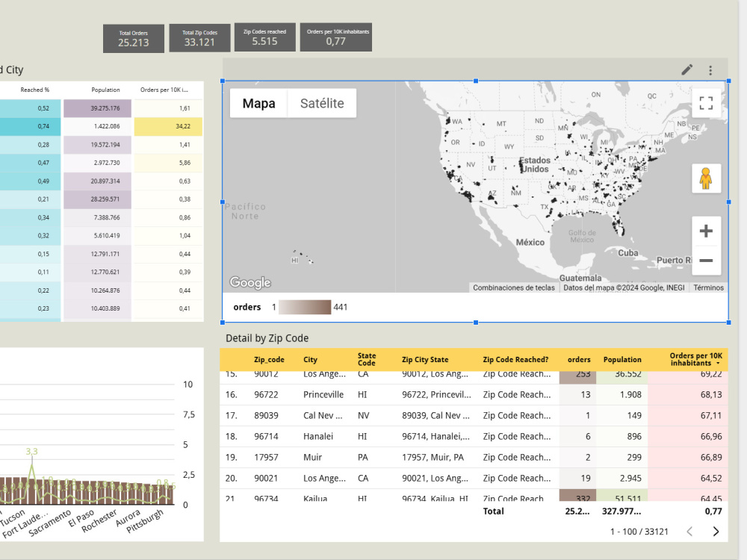Zoom in using the map plus icon
This screenshot has height=560, width=747.
tap(706, 230)
